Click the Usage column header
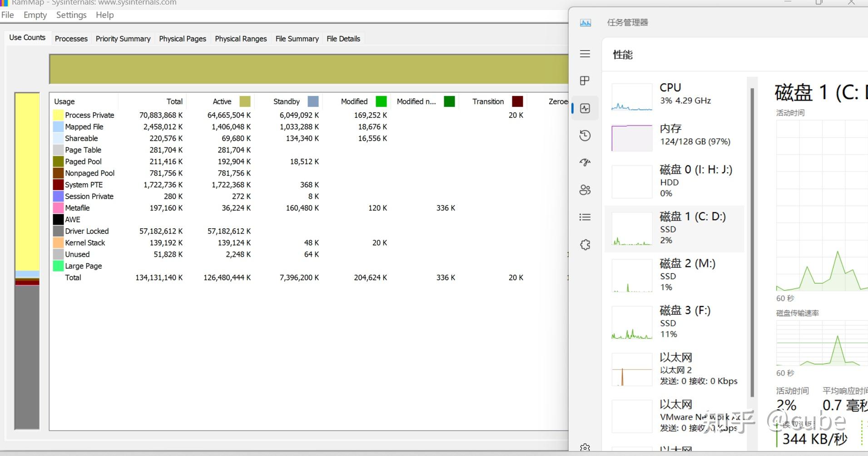This screenshot has width=868, height=456. [x=84, y=101]
